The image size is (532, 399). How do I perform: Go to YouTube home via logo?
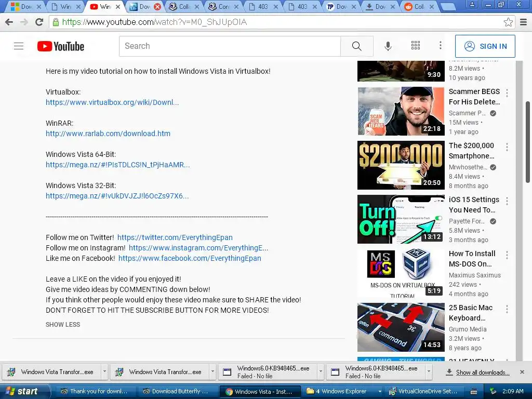(61, 46)
